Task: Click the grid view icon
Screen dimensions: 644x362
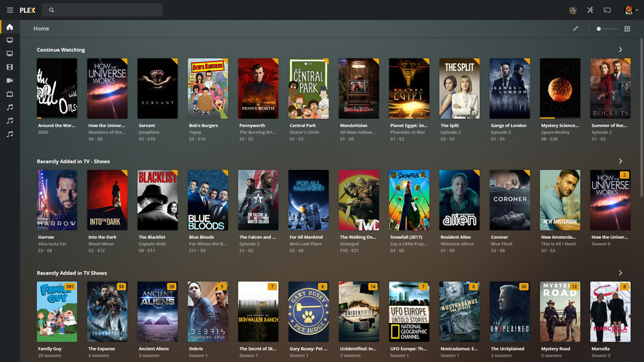Action: pos(627,29)
